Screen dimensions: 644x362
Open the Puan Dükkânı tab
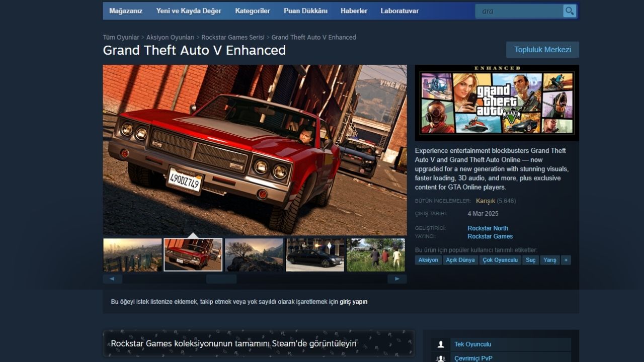tap(306, 11)
